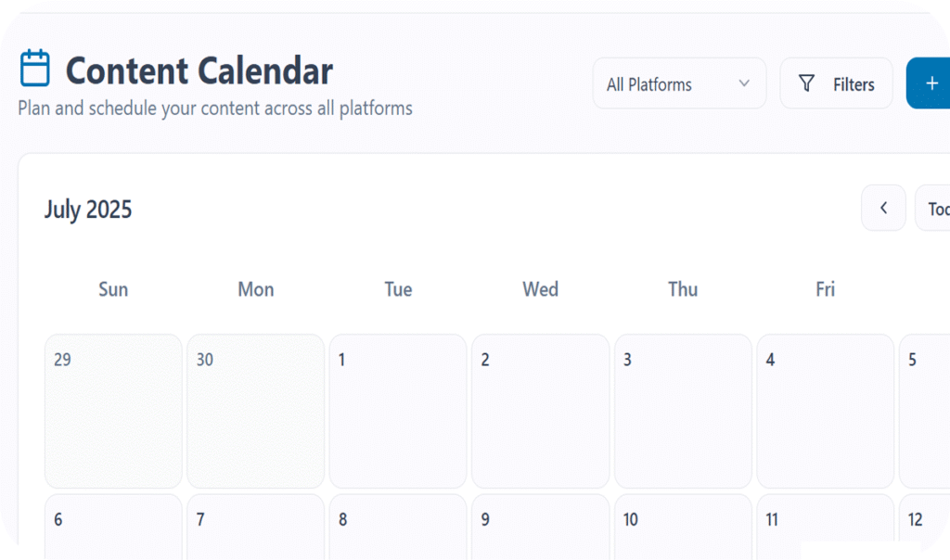Click the funnel icon in Filters

coord(807,84)
